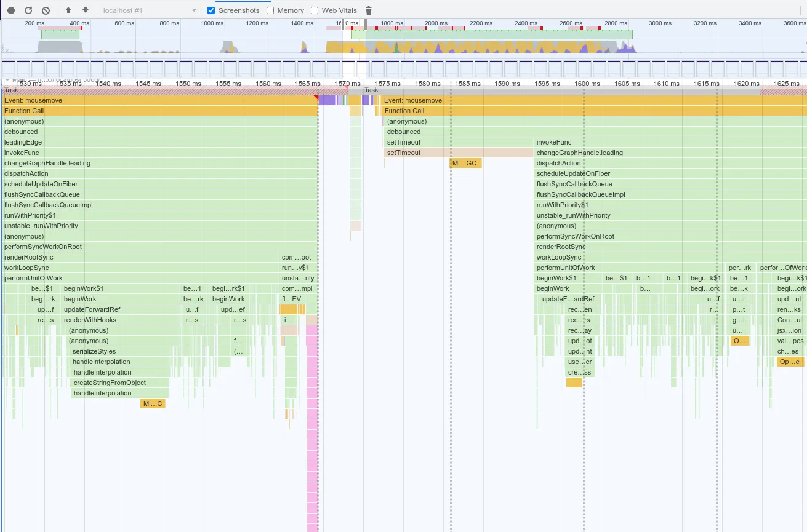Select the 'Con…ut' entry
This screenshot has width=807, height=532.
(790, 320)
